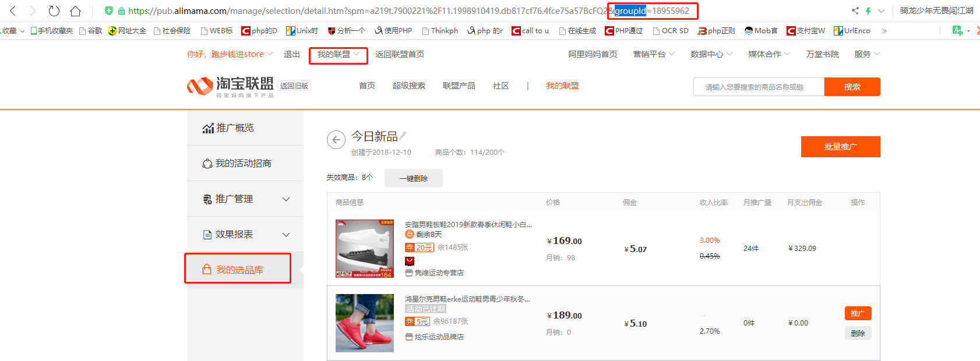
Task: Click the 20元 coupon tag
Action: pos(420,247)
